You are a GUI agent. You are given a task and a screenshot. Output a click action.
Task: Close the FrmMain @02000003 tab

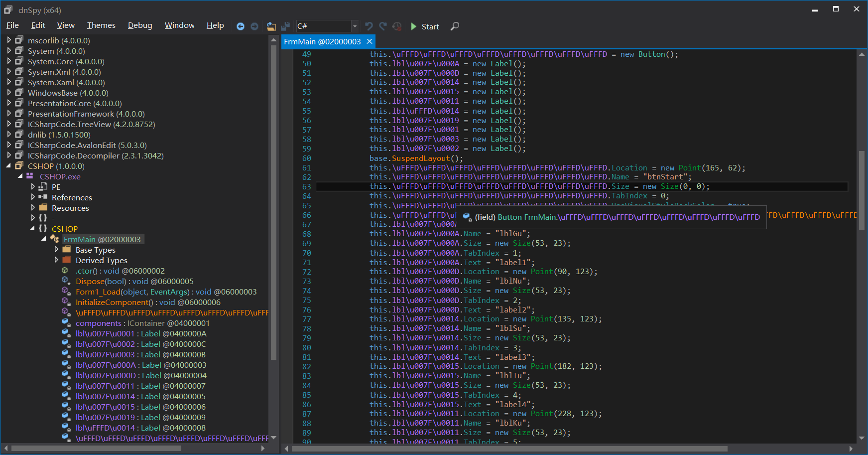pos(369,41)
